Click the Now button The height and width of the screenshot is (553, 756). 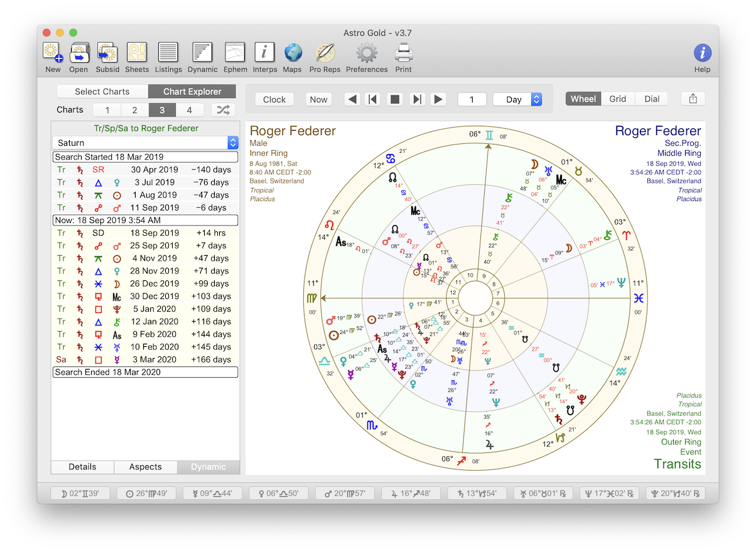click(x=319, y=99)
